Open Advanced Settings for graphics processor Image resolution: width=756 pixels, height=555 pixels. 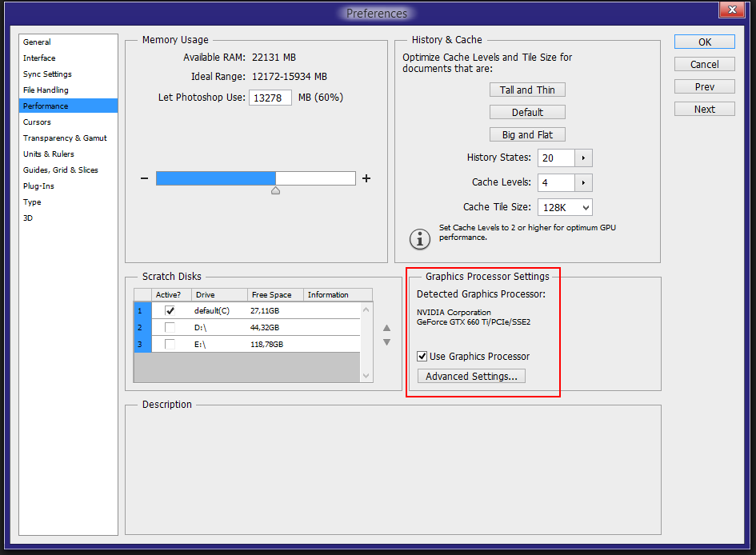471,376
